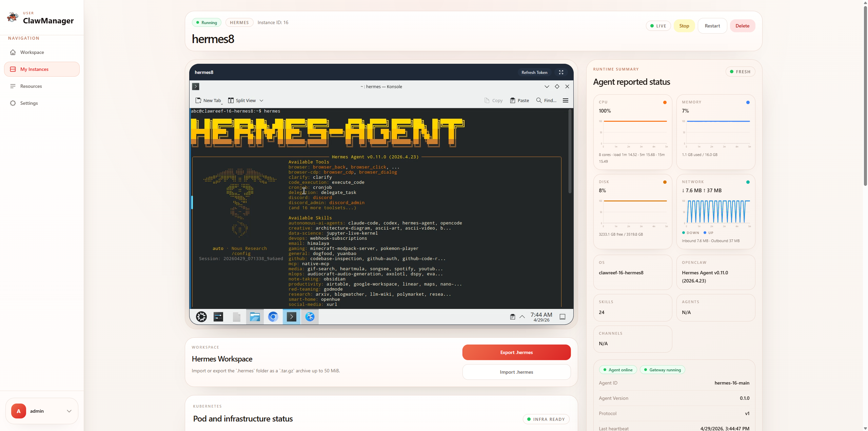Screen dimensions: 868x431
Task: Open the Settings gear icon in sidebar
Action: (13, 103)
